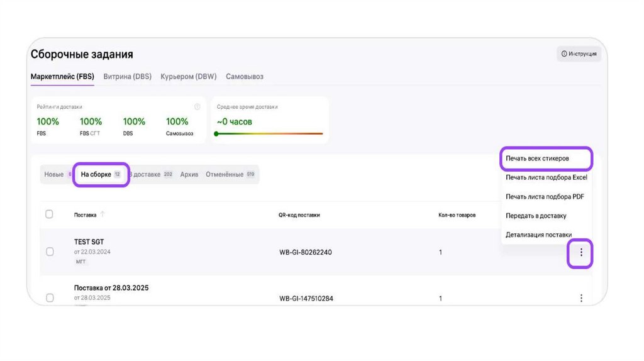Viewport: 644px width, 361px height.
Task: Click date от 22.03.2024 under TEST SGT
Action: point(92,252)
